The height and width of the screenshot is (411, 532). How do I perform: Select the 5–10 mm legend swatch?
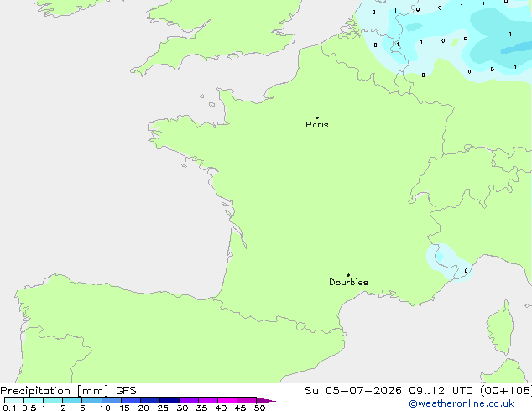[x=91, y=400]
